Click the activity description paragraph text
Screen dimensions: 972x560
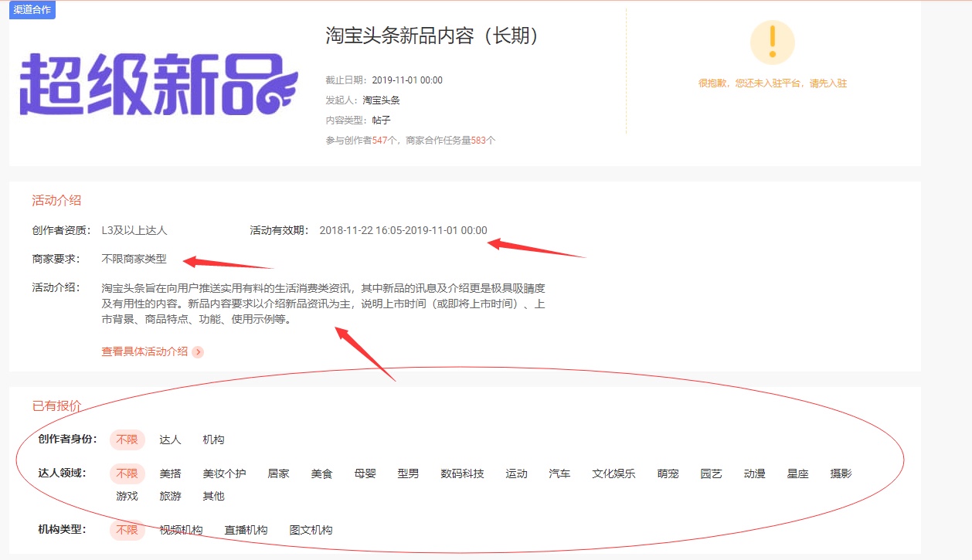tap(324, 304)
